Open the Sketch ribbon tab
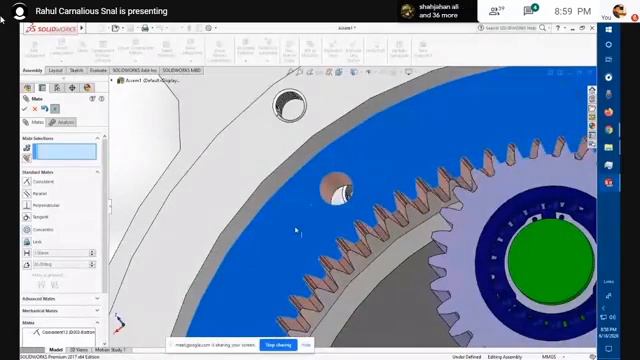640x360 pixels. [x=76, y=71]
